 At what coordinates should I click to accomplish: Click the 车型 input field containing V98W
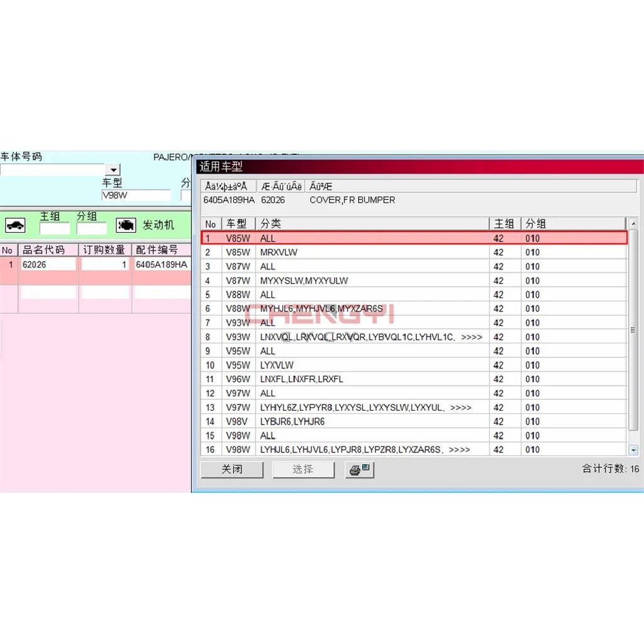[136, 195]
